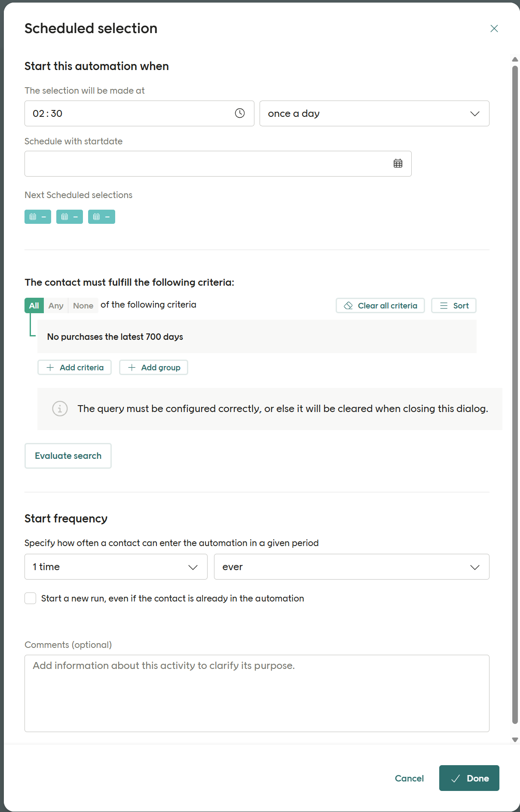Switch criteria match to Any
This screenshot has height=812, width=520.
[56, 306]
